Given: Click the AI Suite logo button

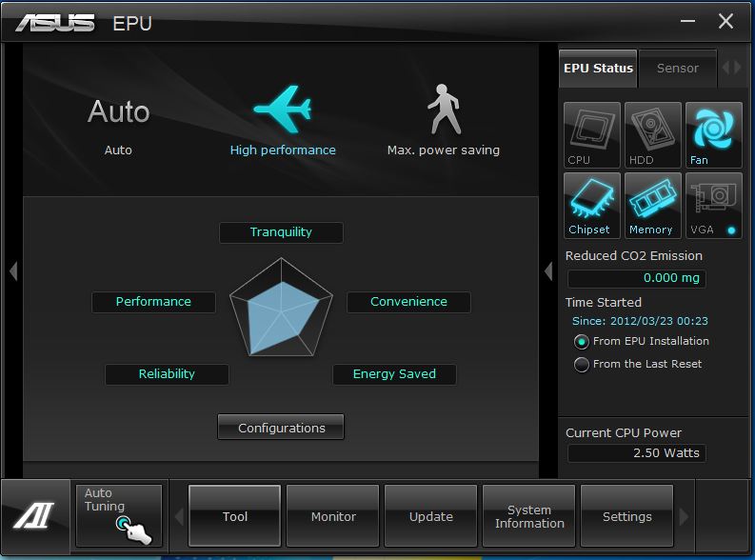Looking at the screenshot, I should pos(34,515).
